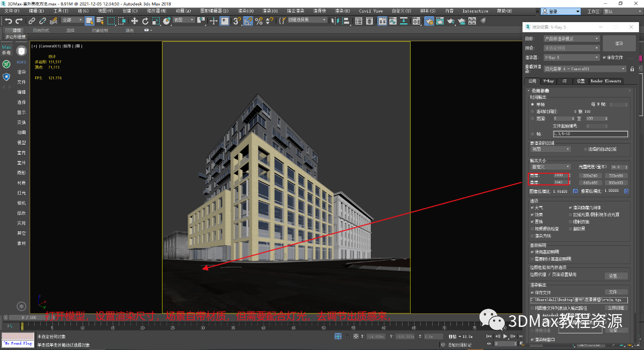644x350 pixels.
Task: Choose the 640x480 resolution preset
Action: (591, 183)
